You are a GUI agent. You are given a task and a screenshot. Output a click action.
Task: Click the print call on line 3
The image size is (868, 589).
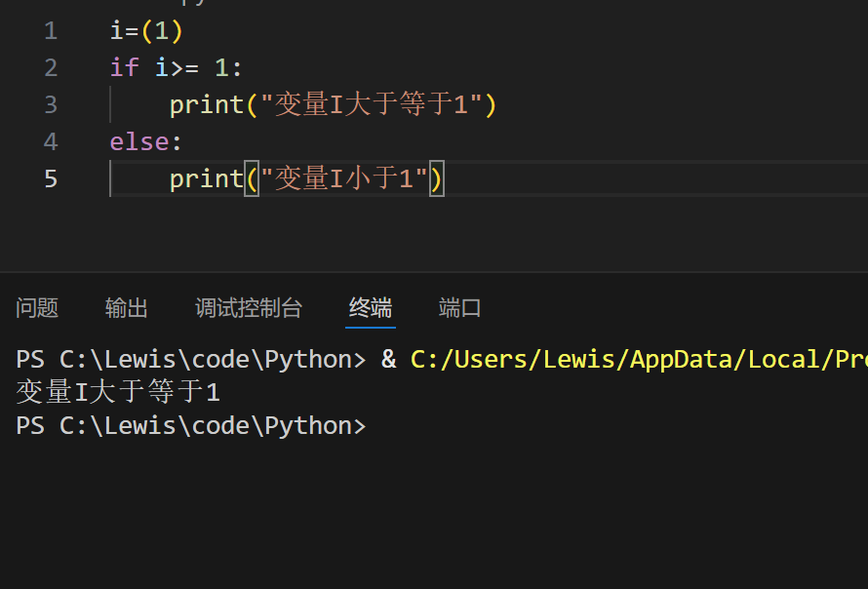[206, 104]
